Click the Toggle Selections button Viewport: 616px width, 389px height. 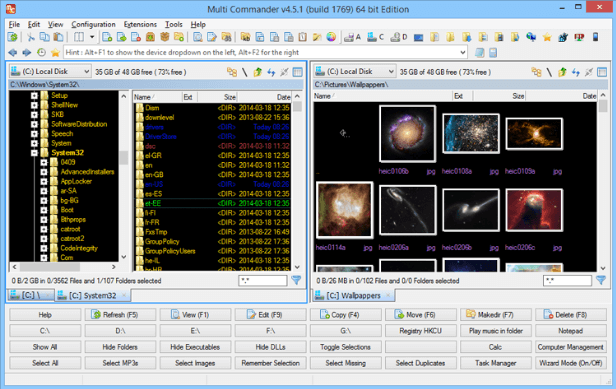pyautogui.click(x=345, y=347)
